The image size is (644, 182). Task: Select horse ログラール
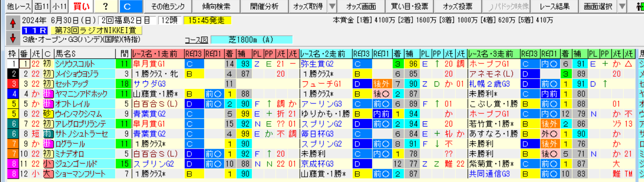point(84,144)
